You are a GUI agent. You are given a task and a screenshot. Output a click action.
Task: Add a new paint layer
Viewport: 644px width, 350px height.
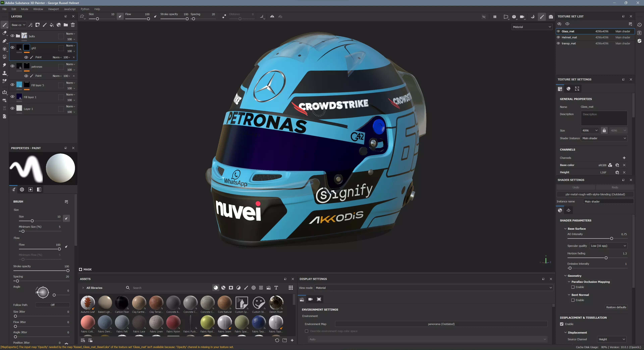[44, 25]
